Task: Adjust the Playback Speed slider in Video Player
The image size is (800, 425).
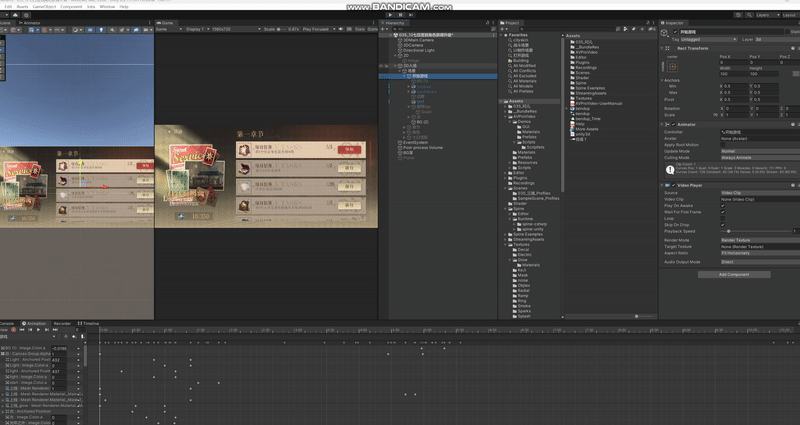Action: click(755, 231)
